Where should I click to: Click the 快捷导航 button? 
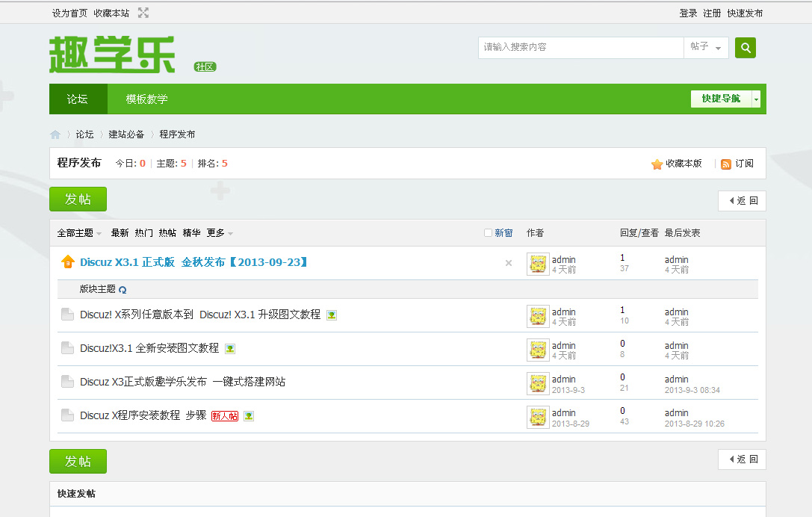[721, 99]
